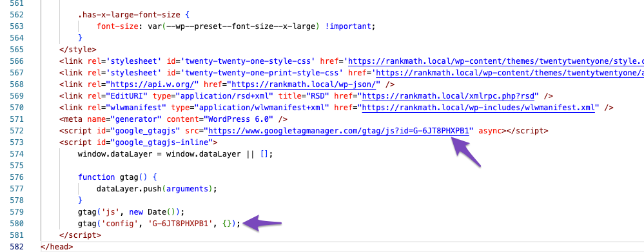Click the "google_gtagjs-inline" script id
This screenshot has width=644, height=252.
pos(162,142)
